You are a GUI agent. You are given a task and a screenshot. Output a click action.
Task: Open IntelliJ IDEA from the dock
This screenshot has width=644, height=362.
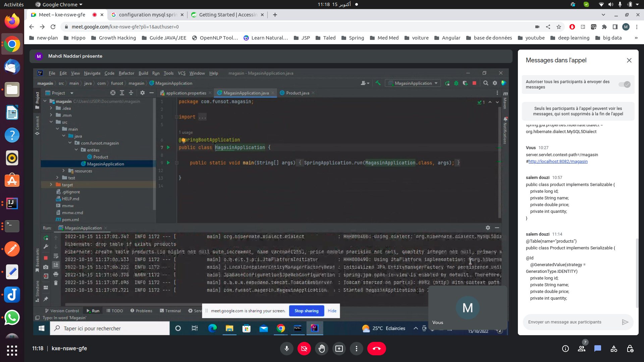(x=12, y=203)
